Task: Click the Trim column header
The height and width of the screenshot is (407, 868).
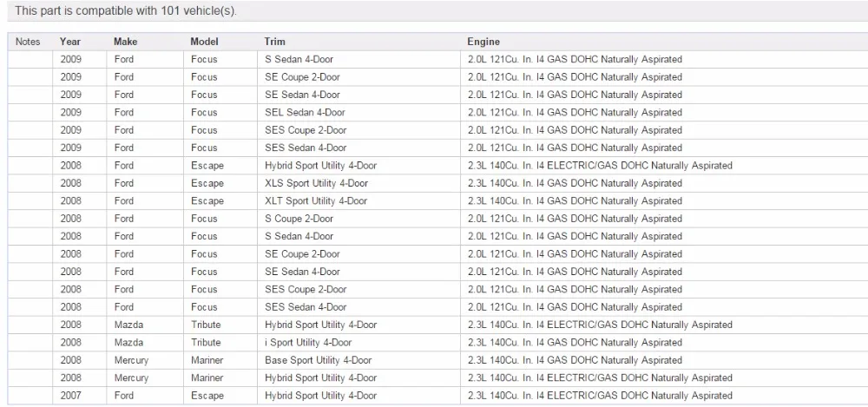Action: tap(275, 42)
